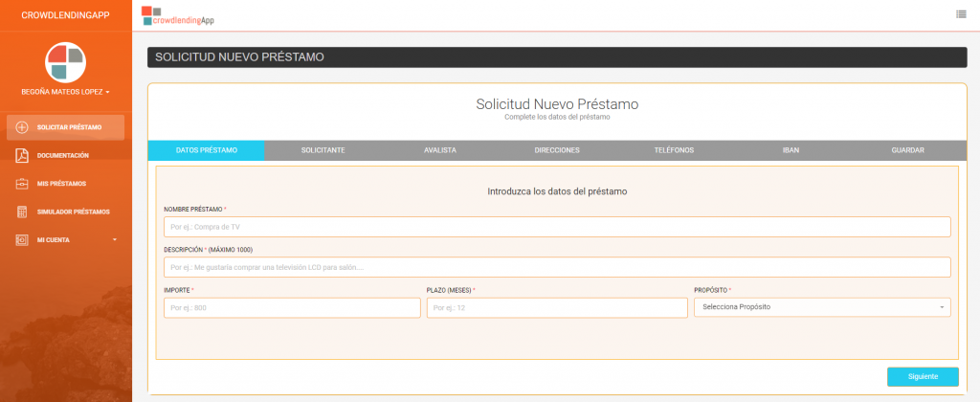Click the Solicitar Préstamo plus icon
This screenshot has width=980, height=402.
click(x=22, y=127)
